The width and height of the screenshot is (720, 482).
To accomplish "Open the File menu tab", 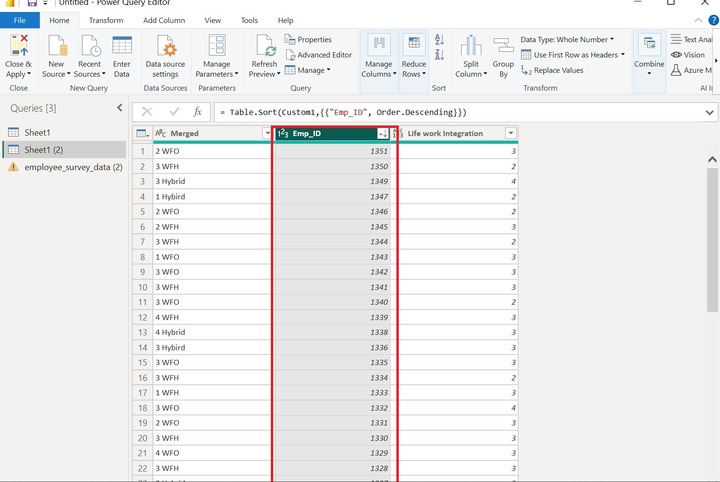I will click(x=20, y=20).
